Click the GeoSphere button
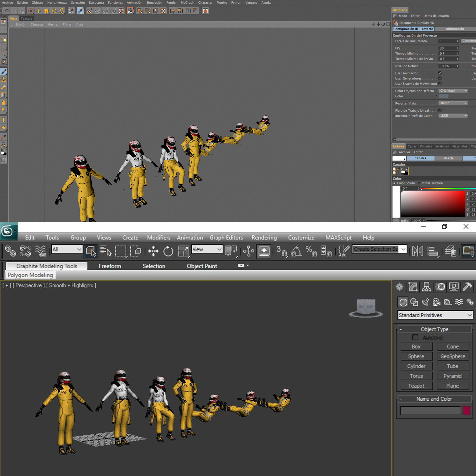The image size is (476, 476). 453,356
